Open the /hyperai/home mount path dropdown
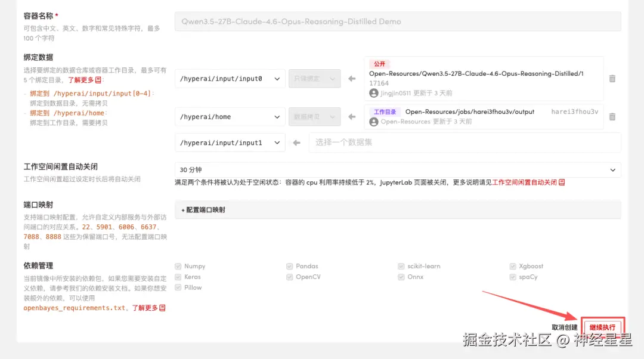The height and width of the screenshot is (359, 644). pyautogui.click(x=230, y=116)
